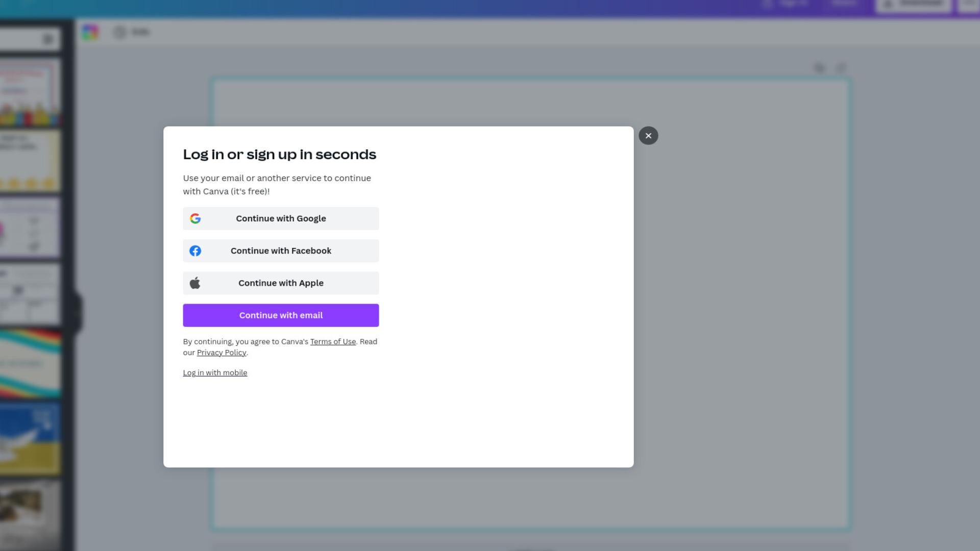Click Continue with Apple button
Screen dimensions: 980x551
click(281, 283)
